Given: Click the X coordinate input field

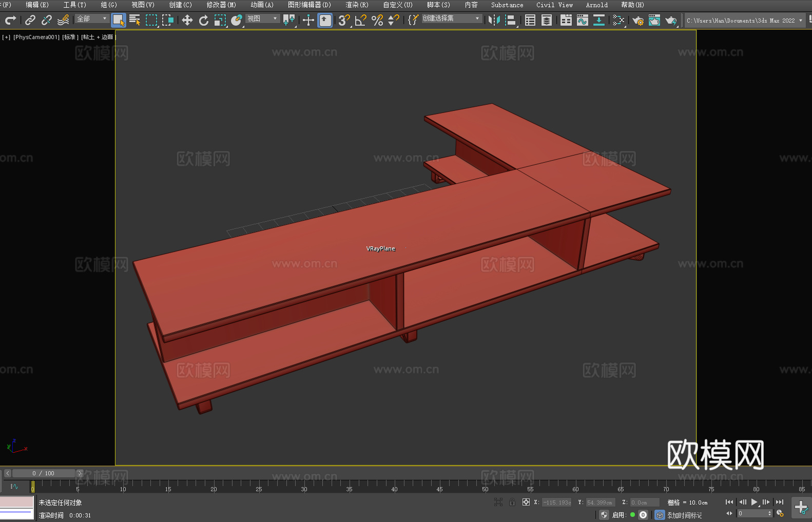Looking at the screenshot, I should click(556, 502).
